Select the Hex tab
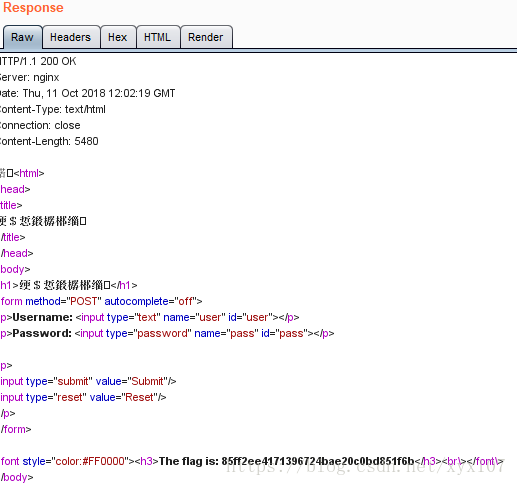517x486 pixels. pos(118,37)
